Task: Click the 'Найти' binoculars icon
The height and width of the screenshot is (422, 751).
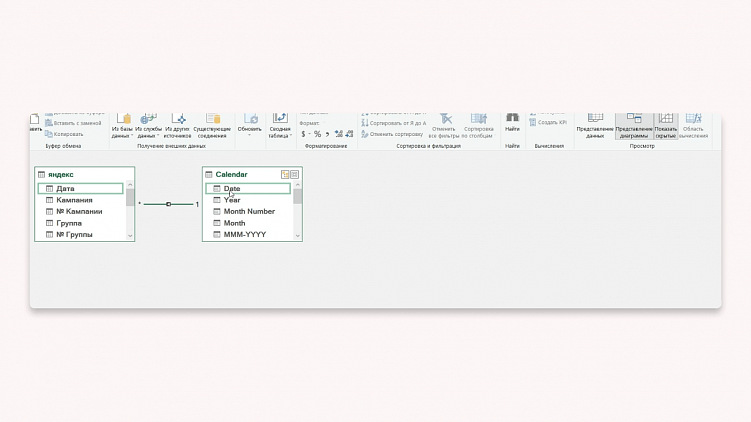Action: [512, 119]
